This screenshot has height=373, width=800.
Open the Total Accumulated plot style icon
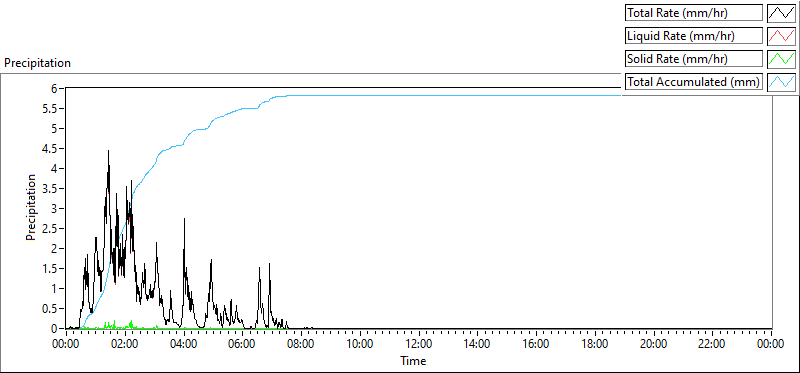pyautogui.click(x=781, y=82)
